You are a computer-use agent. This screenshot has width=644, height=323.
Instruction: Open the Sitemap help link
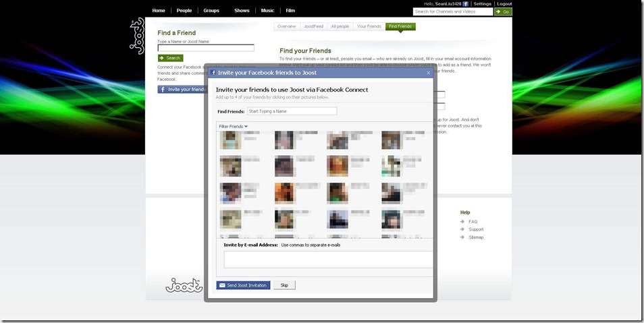pyautogui.click(x=476, y=237)
